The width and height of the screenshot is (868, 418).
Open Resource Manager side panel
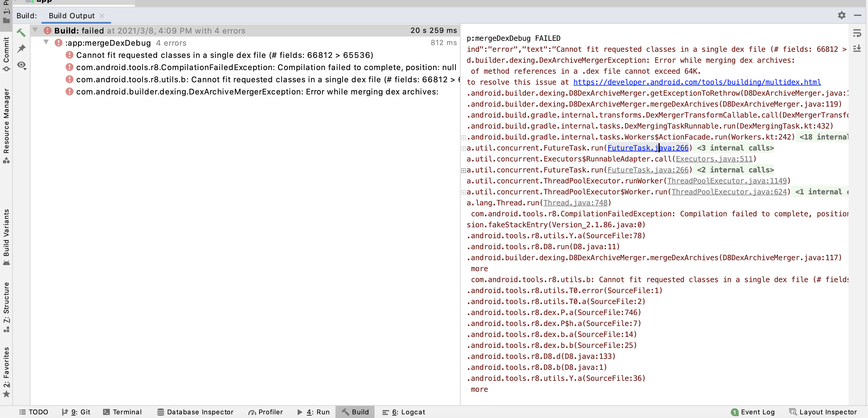(x=6, y=126)
